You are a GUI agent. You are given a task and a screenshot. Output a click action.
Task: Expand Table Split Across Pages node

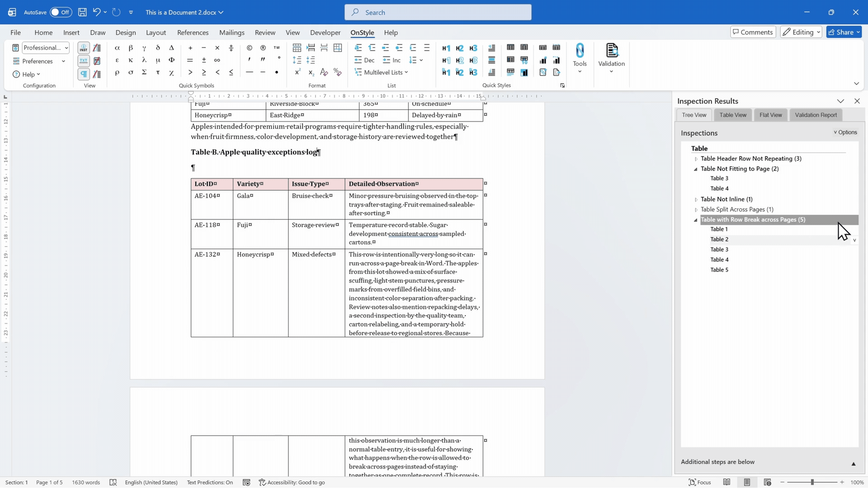click(x=696, y=210)
